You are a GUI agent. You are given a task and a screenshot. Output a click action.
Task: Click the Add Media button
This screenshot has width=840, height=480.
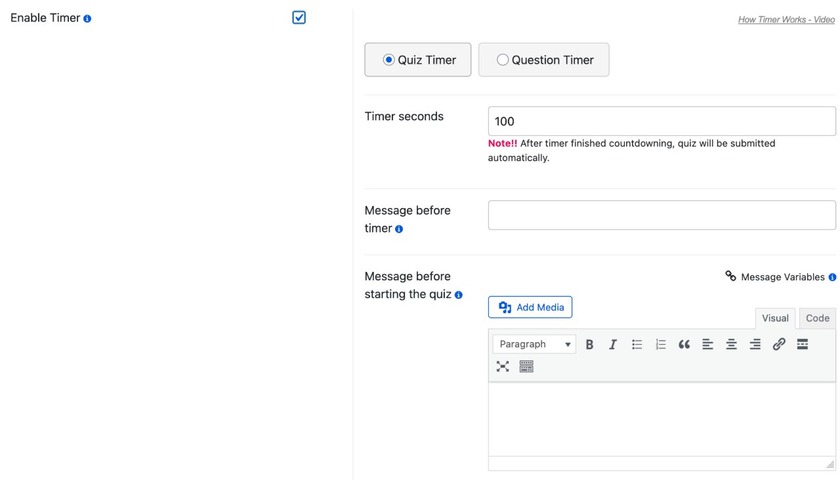point(530,307)
